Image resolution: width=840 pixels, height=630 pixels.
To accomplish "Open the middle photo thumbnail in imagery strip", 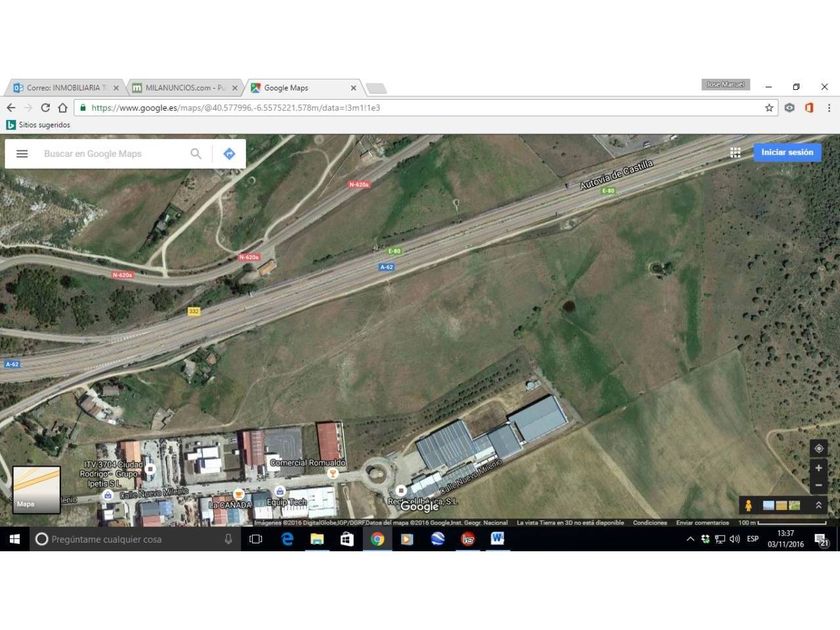I will point(782,505).
